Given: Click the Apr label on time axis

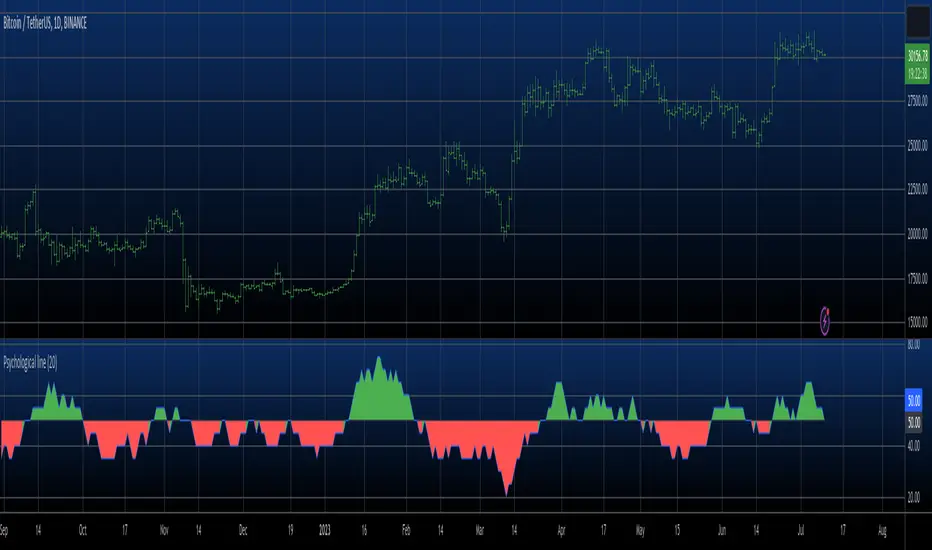Looking at the screenshot, I should point(561,530).
